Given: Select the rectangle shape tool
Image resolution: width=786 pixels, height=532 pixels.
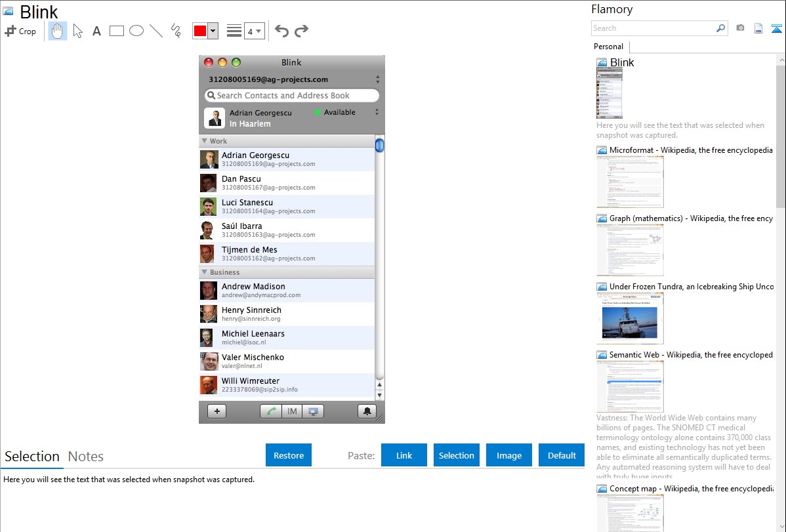Looking at the screenshot, I should point(116,31).
